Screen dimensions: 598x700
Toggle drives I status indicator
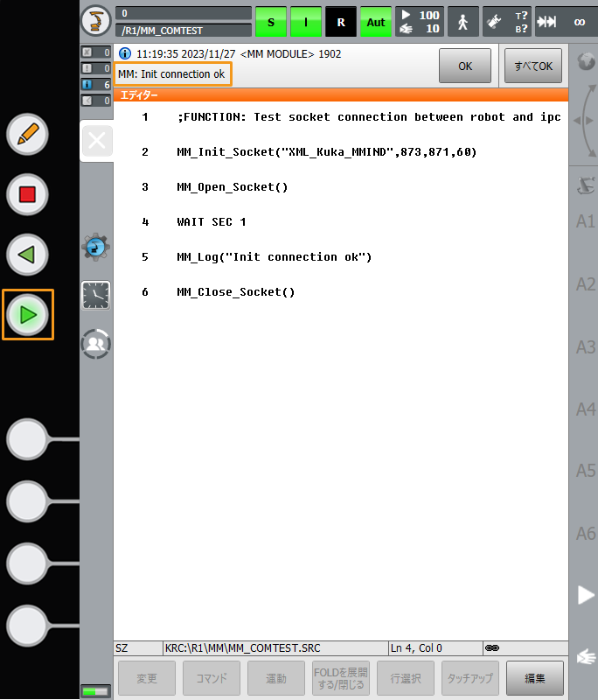pyautogui.click(x=305, y=22)
